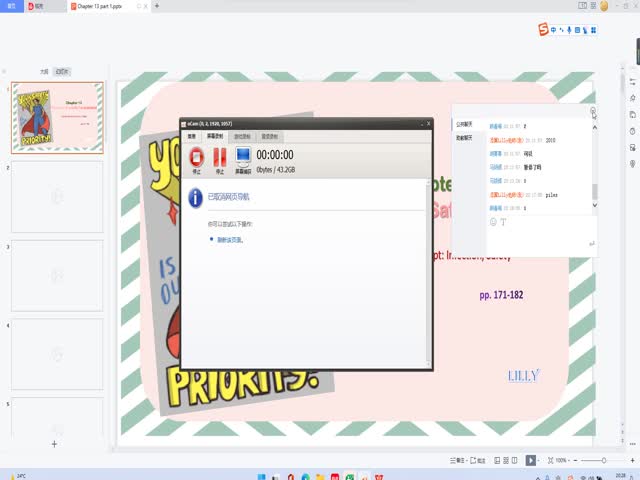The image size is (640, 480).
Task: Click the Sogou microphone voice input icon
Action: (x=569, y=30)
